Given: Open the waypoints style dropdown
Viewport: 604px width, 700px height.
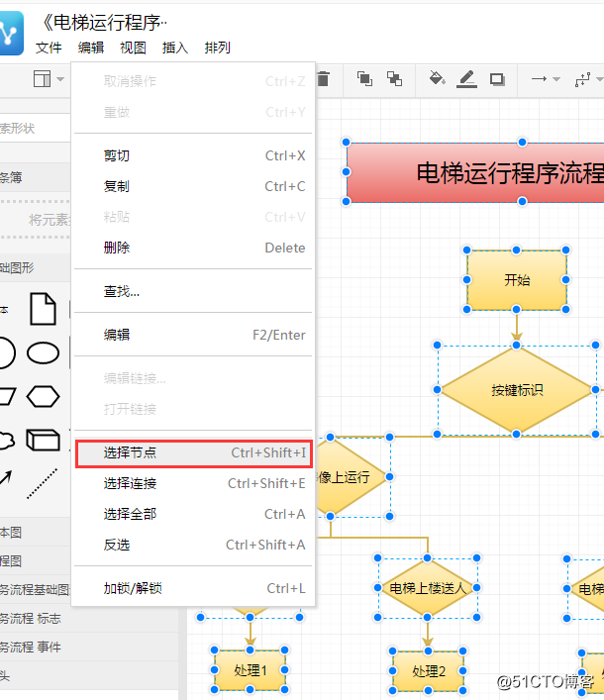Looking at the screenshot, I should click(x=589, y=79).
